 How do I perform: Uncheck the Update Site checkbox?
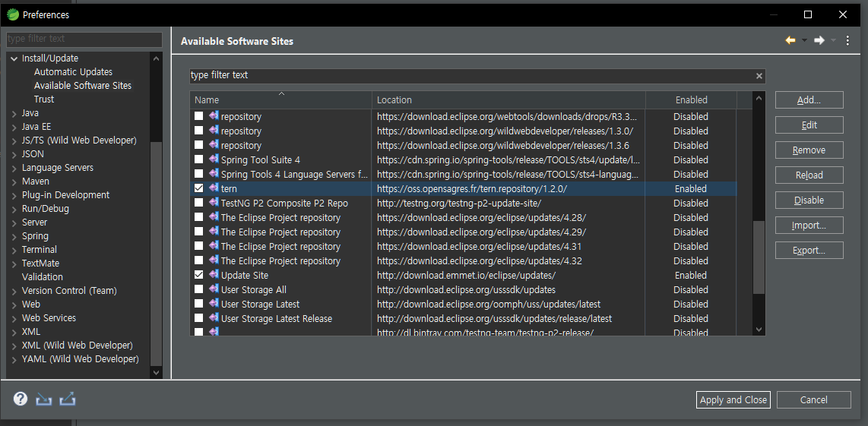(198, 274)
